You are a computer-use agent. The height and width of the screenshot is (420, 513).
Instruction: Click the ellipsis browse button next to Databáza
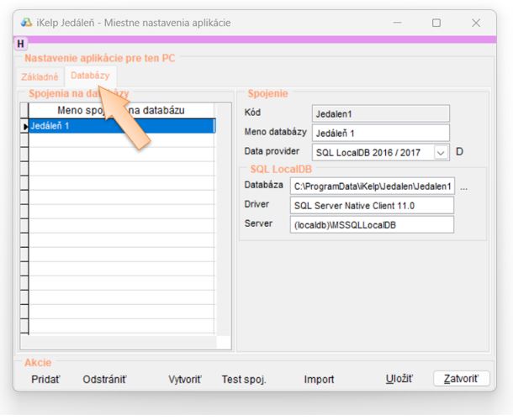click(x=463, y=186)
